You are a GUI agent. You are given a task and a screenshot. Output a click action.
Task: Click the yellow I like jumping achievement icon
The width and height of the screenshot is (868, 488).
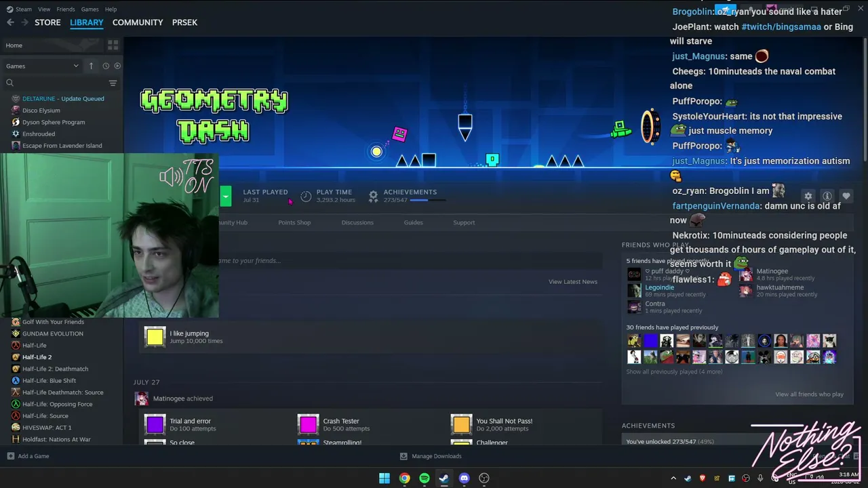155,337
